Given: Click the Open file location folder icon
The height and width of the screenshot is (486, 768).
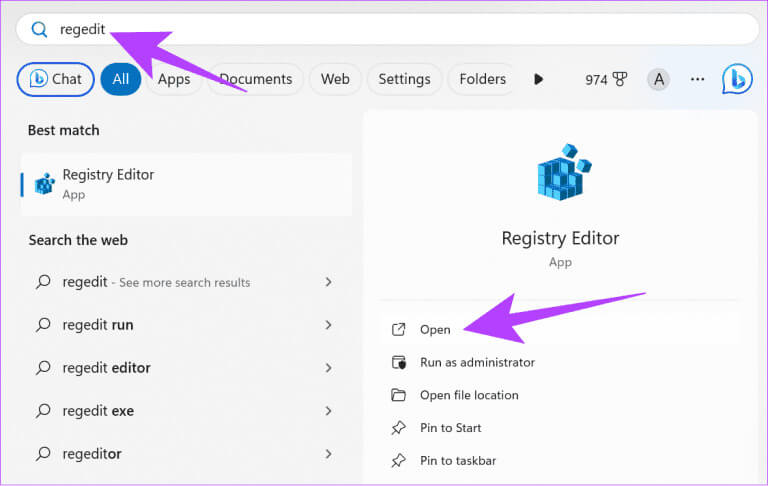Looking at the screenshot, I should pyautogui.click(x=399, y=395).
